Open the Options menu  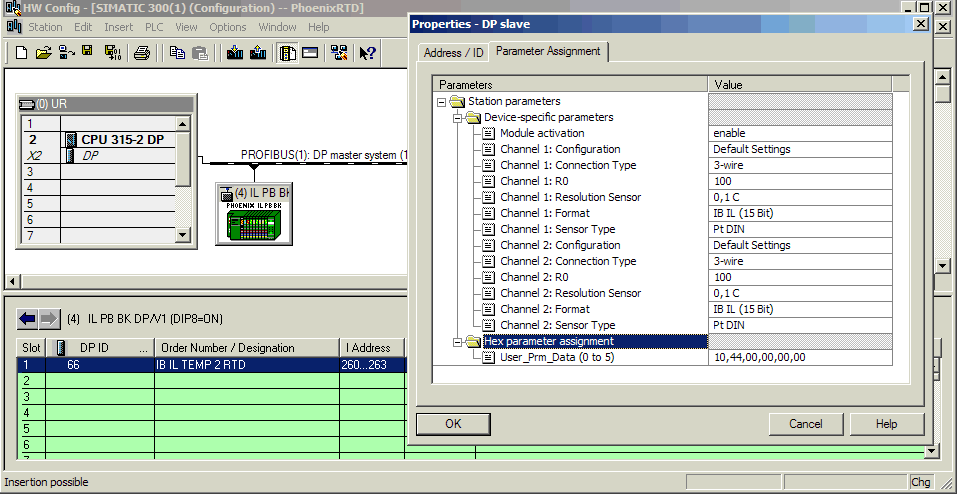tap(228, 27)
